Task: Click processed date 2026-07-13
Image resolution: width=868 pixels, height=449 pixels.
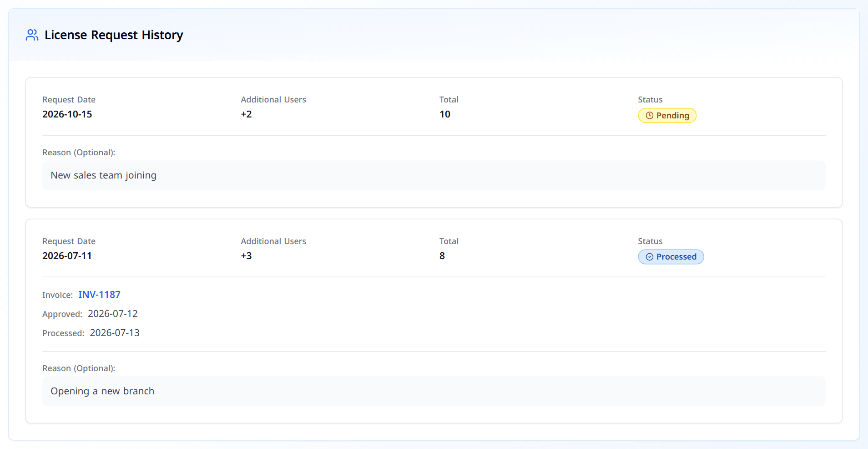Action: click(115, 333)
